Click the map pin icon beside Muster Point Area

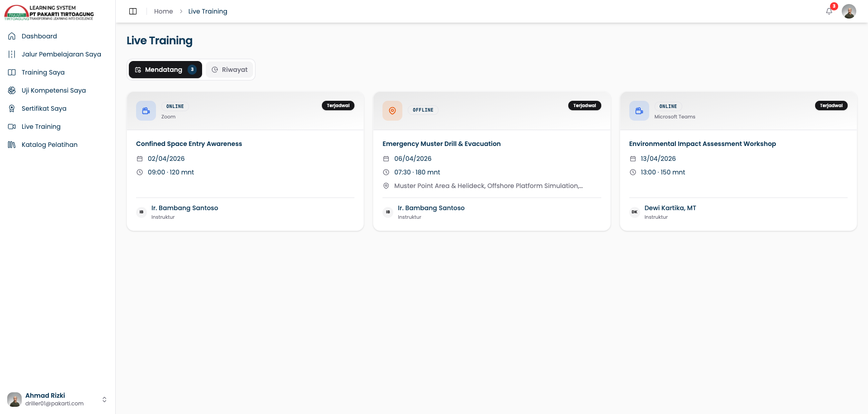tap(386, 186)
